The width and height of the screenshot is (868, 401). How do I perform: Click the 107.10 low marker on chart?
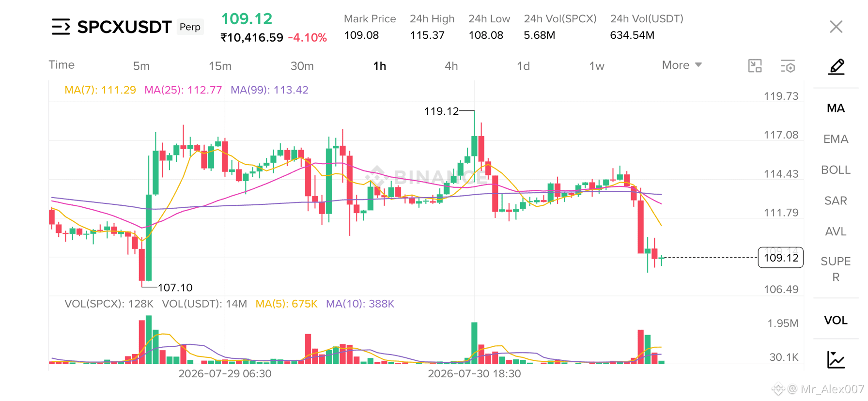tap(175, 288)
